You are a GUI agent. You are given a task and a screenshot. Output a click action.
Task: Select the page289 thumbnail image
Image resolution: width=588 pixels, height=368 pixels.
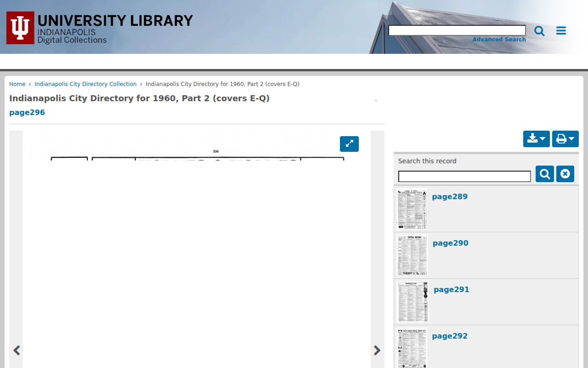pyautogui.click(x=412, y=209)
